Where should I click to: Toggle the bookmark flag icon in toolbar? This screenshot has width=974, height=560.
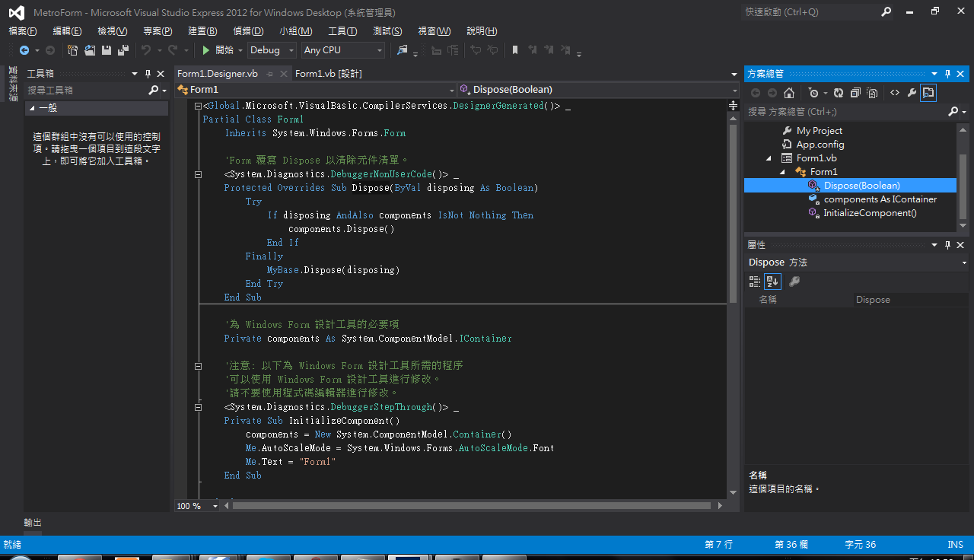[x=515, y=50]
